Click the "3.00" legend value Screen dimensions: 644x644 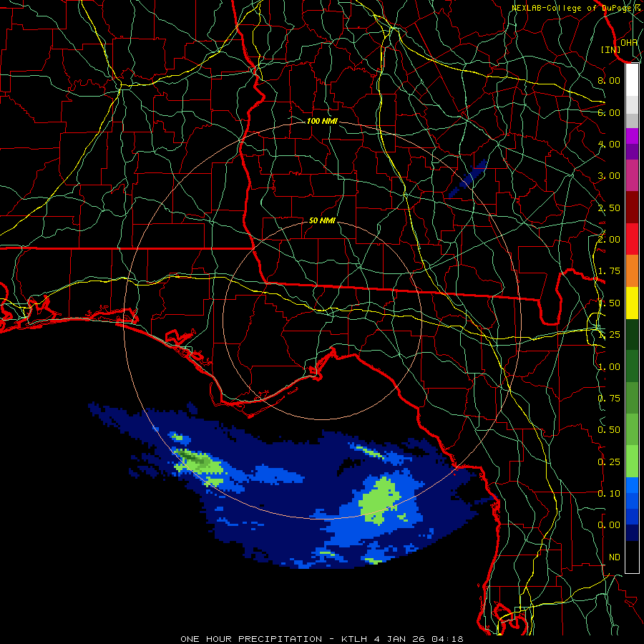click(x=609, y=176)
